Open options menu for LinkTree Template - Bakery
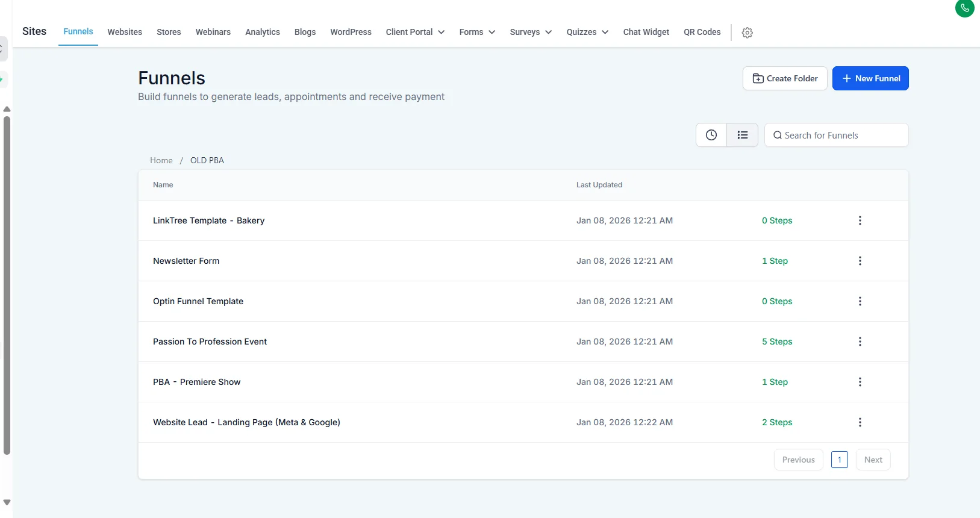 point(860,220)
